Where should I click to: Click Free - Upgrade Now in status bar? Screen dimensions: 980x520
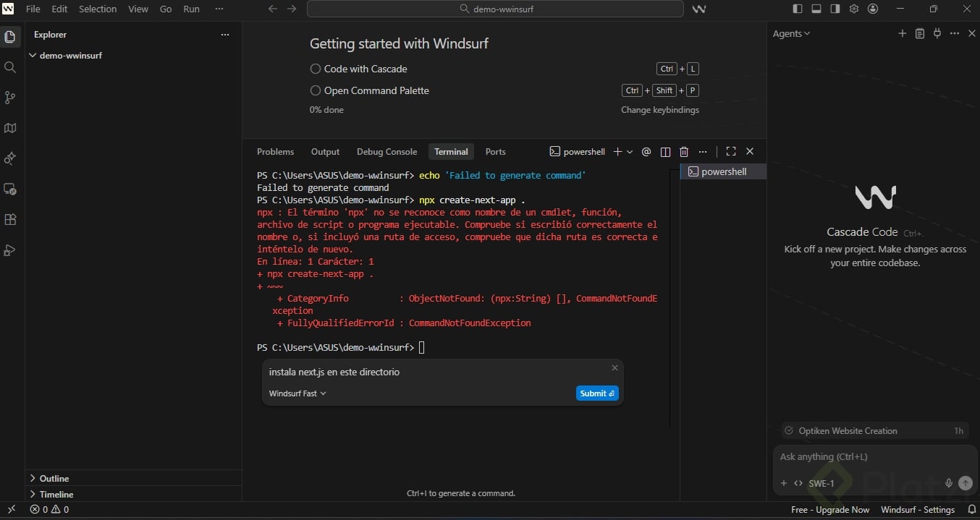click(x=830, y=510)
